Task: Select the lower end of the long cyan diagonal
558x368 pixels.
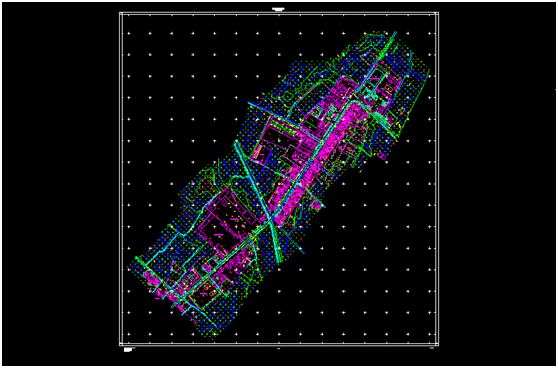Action: pos(280,261)
